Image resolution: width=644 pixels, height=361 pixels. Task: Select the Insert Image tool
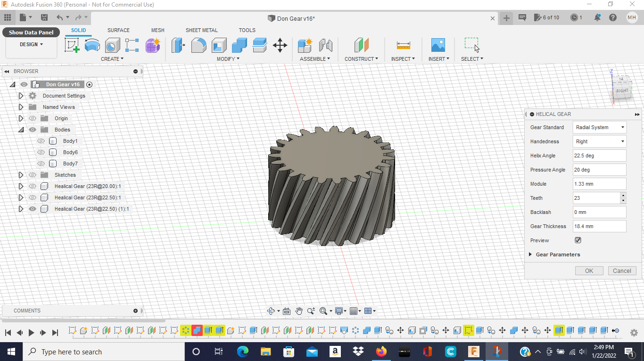click(x=438, y=45)
